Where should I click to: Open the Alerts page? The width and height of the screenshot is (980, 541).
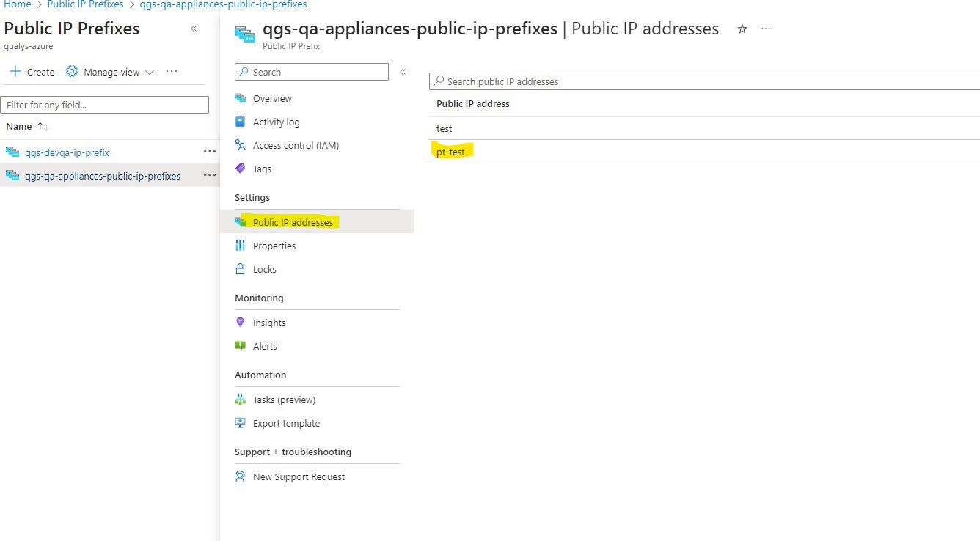265,346
